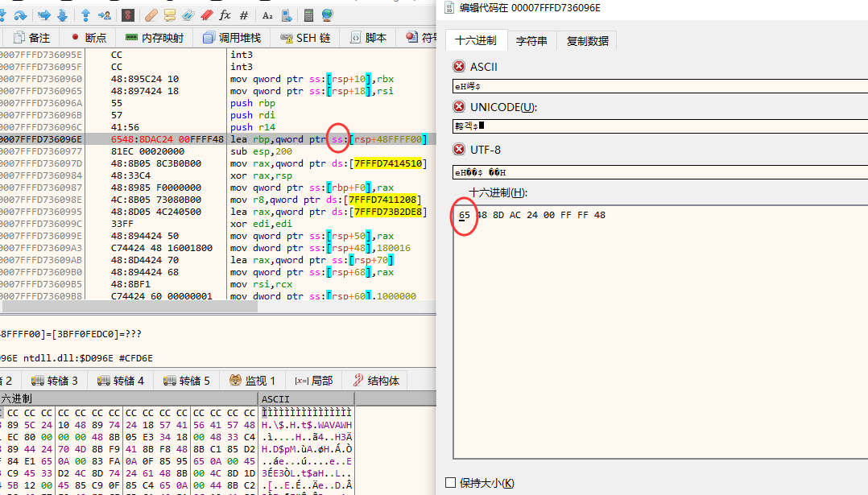Click the UTF-8 text input field
The image size is (868, 495).
click(x=660, y=172)
